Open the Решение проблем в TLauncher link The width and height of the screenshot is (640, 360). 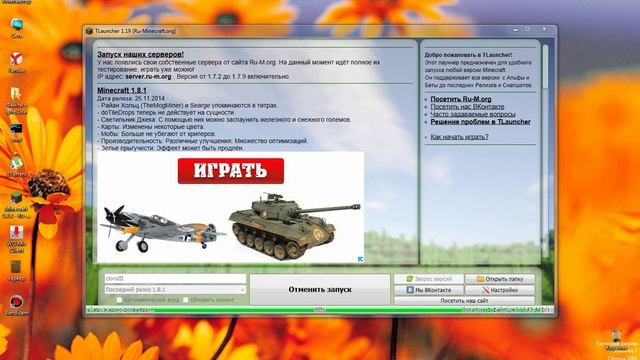point(480,122)
